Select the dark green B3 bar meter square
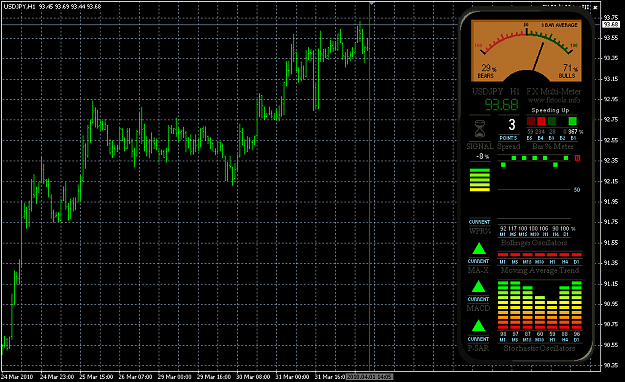This screenshot has height=382, width=625. (552, 120)
